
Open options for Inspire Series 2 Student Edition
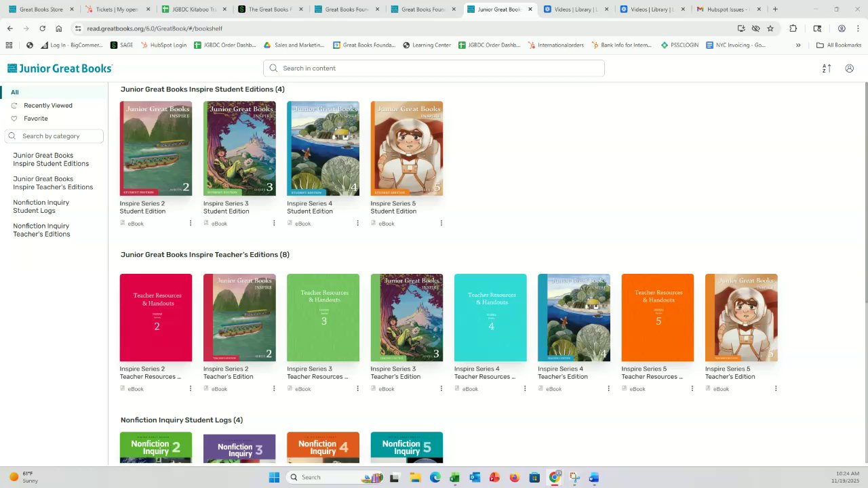[x=191, y=223]
